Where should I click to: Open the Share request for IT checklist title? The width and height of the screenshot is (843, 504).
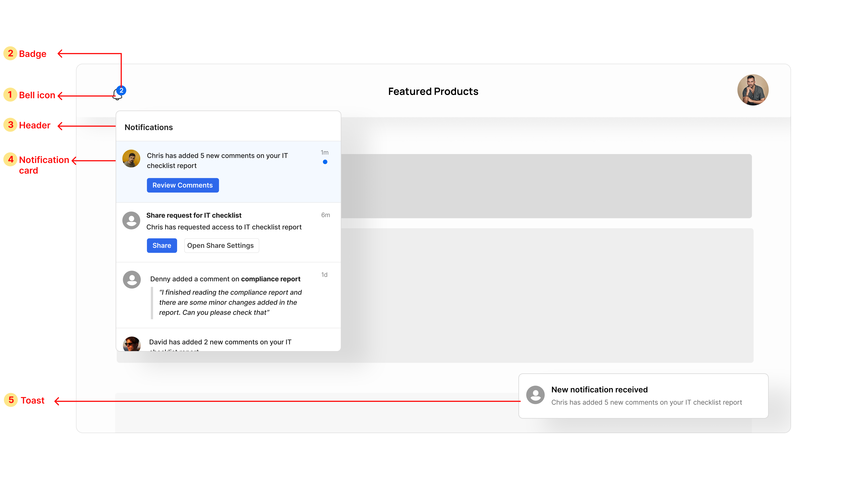click(x=194, y=215)
